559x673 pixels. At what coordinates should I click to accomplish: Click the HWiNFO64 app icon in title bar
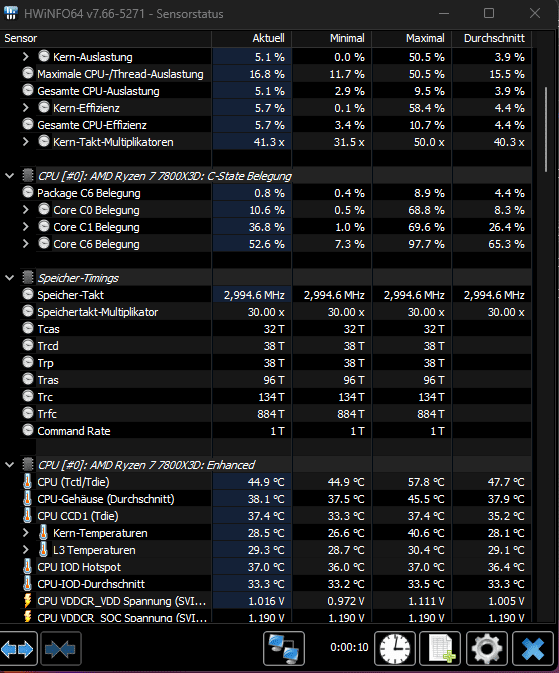click(x=11, y=13)
